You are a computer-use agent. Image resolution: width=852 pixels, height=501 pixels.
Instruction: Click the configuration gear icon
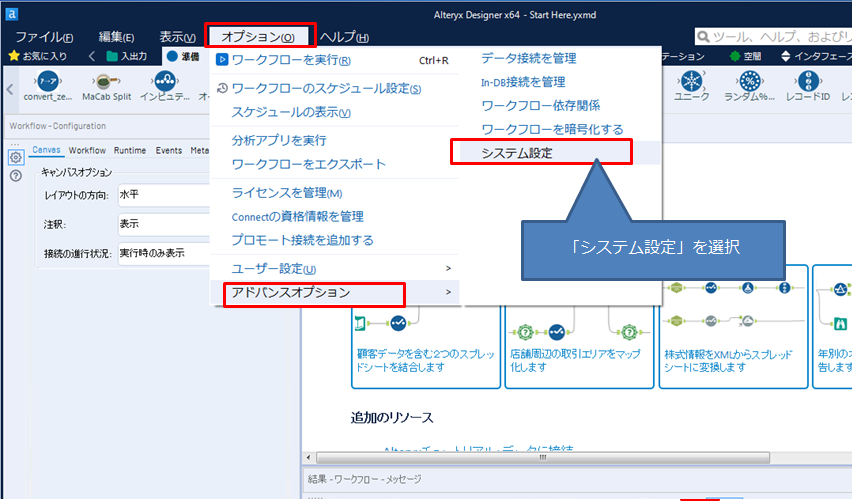[x=16, y=158]
